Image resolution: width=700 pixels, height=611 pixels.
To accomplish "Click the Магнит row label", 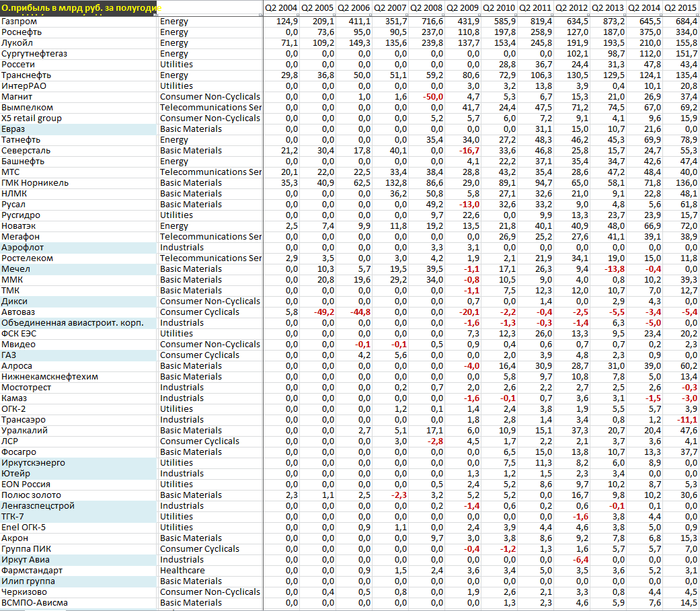I will coord(79,96).
